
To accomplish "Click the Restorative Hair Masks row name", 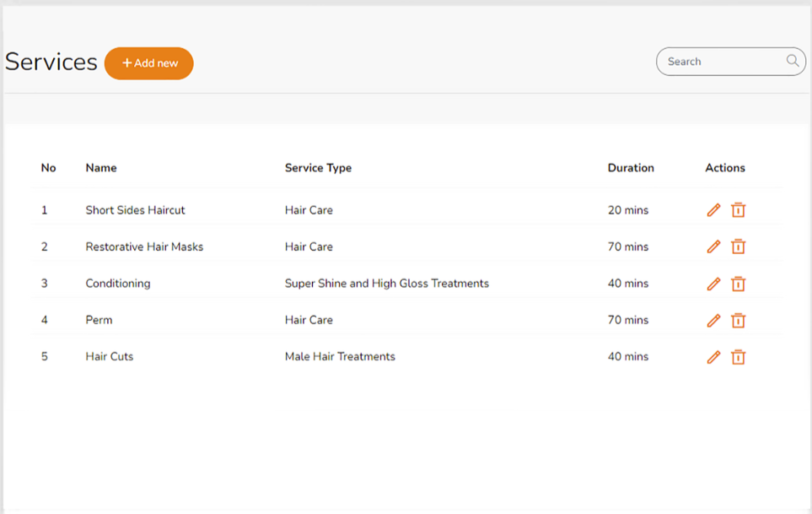I will pyautogui.click(x=144, y=246).
